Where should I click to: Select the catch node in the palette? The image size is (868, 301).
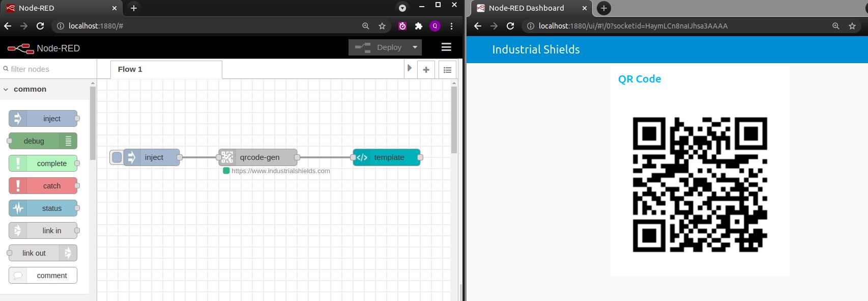(43, 186)
